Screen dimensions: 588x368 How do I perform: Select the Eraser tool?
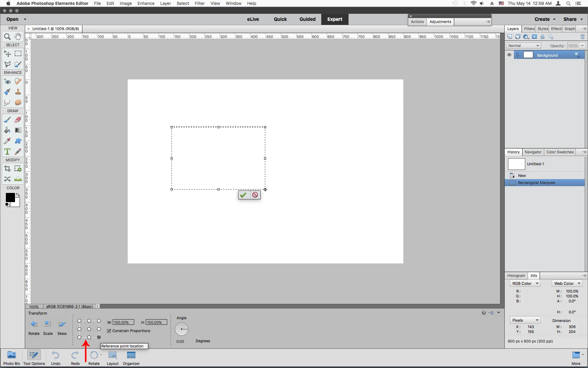pos(18,120)
